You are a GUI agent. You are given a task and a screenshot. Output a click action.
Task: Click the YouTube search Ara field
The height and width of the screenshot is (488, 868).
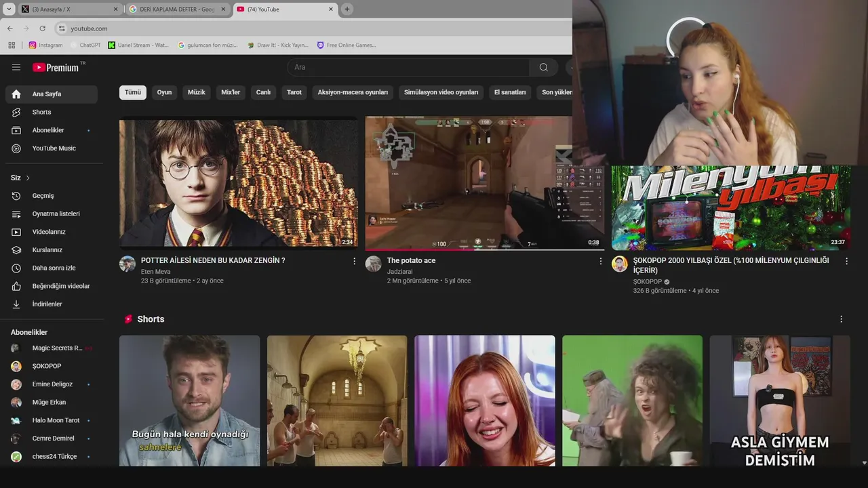408,67
